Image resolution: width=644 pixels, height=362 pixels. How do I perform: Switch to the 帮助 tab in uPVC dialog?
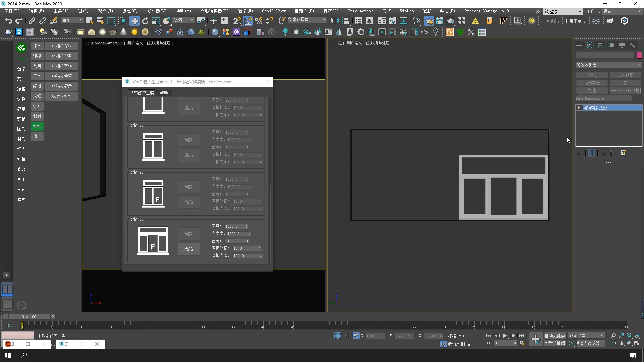164,93
